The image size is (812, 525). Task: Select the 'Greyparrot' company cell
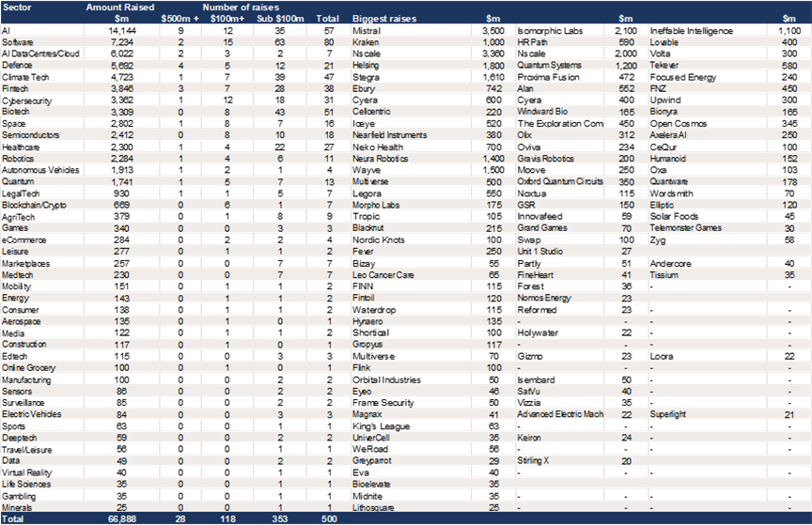click(x=372, y=461)
